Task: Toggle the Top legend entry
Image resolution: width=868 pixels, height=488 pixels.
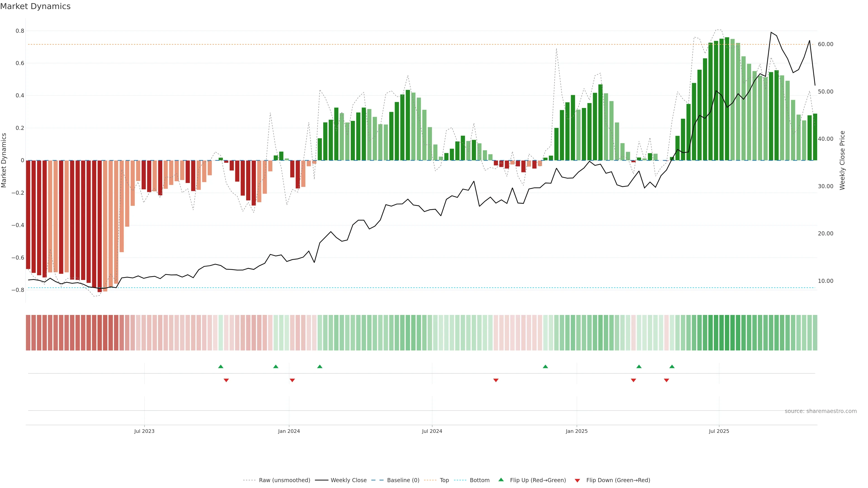Action: point(444,480)
